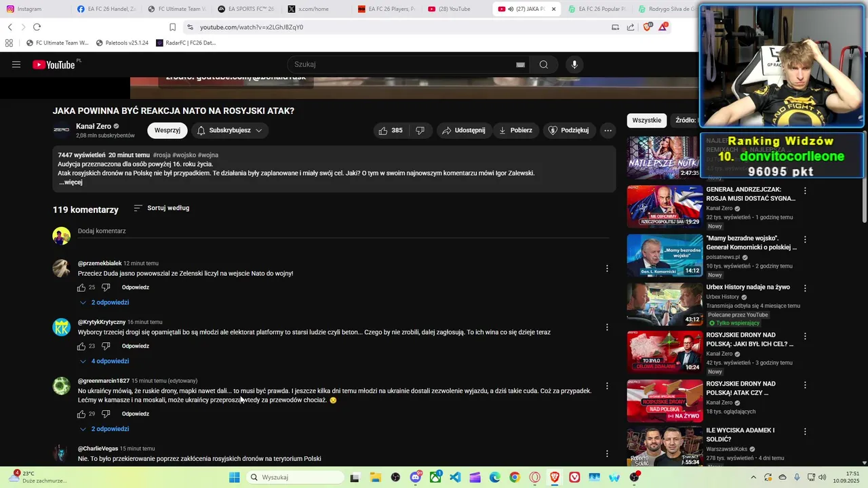Start voice search with microphone icon
Image resolution: width=868 pixels, height=488 pixels.
(x=574, y=64)
